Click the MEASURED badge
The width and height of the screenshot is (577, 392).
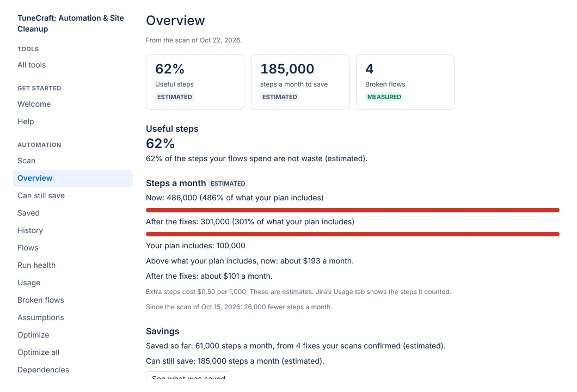click(x=384, y=97)
